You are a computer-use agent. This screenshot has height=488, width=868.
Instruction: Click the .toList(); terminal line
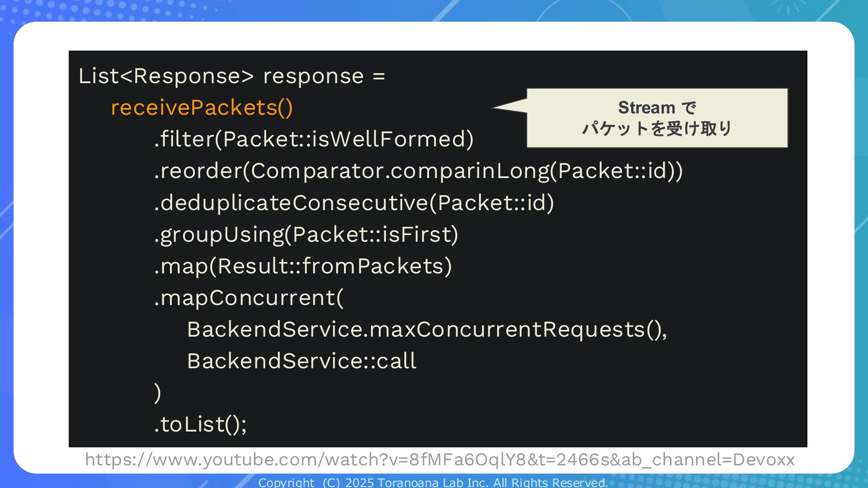[200, 425]
